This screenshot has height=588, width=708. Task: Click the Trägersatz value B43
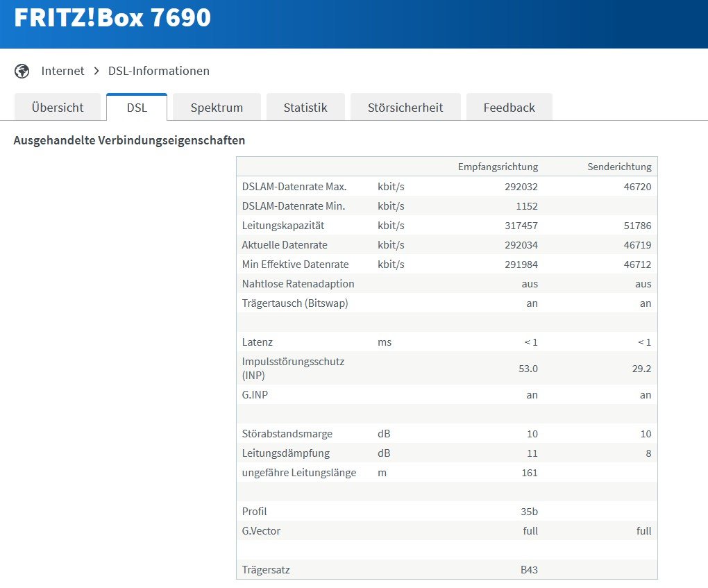(x=529, y=569)
